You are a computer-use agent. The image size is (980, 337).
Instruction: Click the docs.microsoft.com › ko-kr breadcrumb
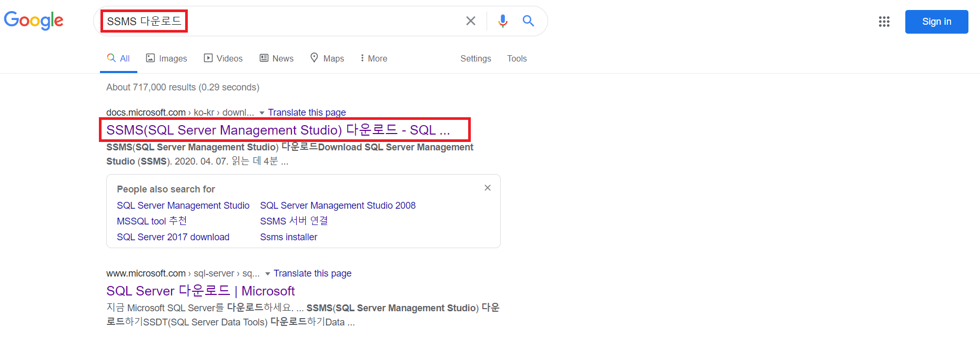[180, 113]
